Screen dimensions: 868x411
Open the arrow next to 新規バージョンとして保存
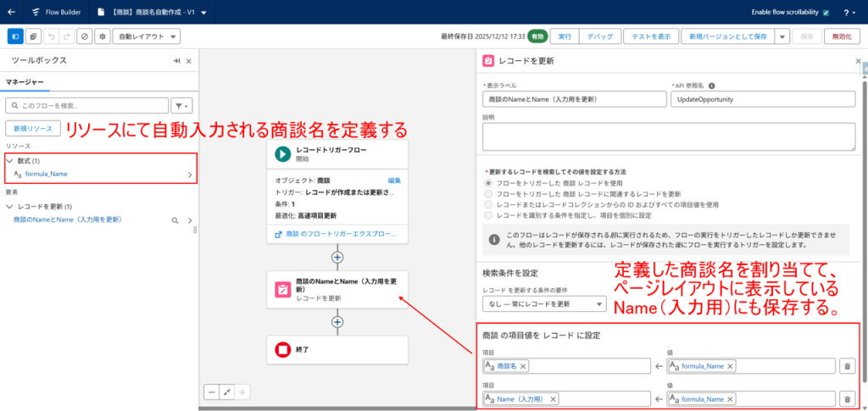[782, 36]
